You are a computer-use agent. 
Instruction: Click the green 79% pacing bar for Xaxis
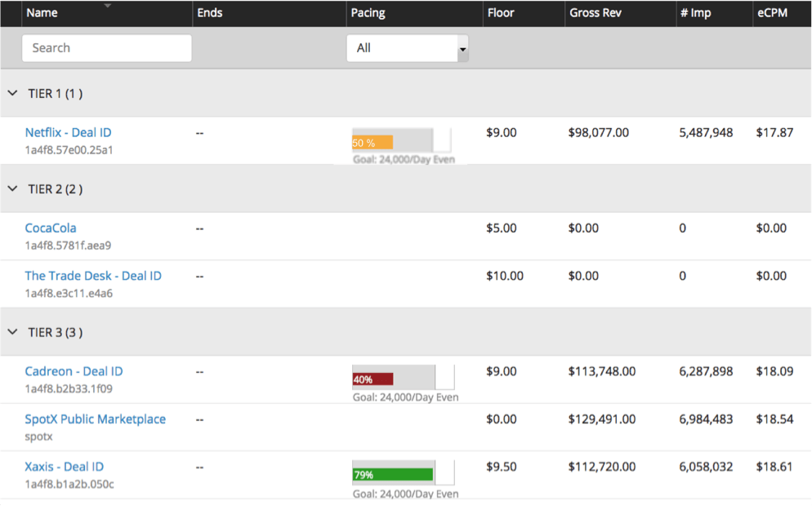[393, 474]
